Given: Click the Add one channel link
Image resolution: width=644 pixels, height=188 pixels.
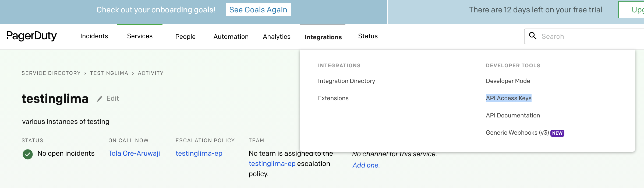Looking at the screenshot, I should pos(366,165).
